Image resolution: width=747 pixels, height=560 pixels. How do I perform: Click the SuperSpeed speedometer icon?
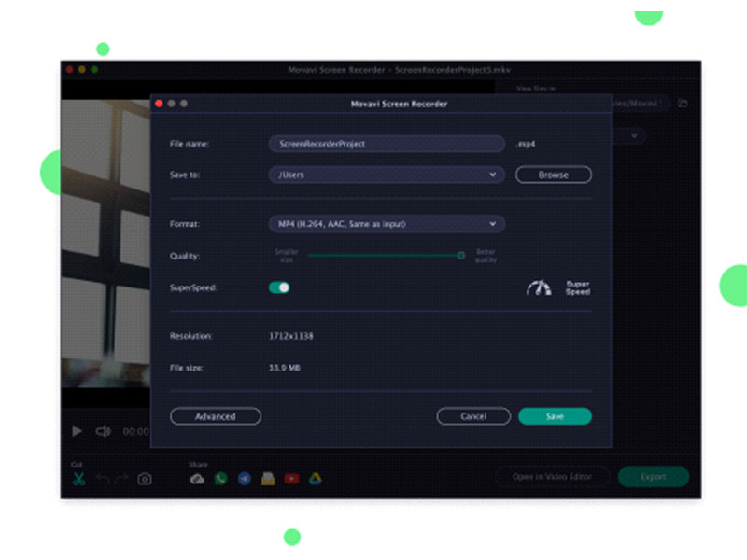click(x=539, y=287)
